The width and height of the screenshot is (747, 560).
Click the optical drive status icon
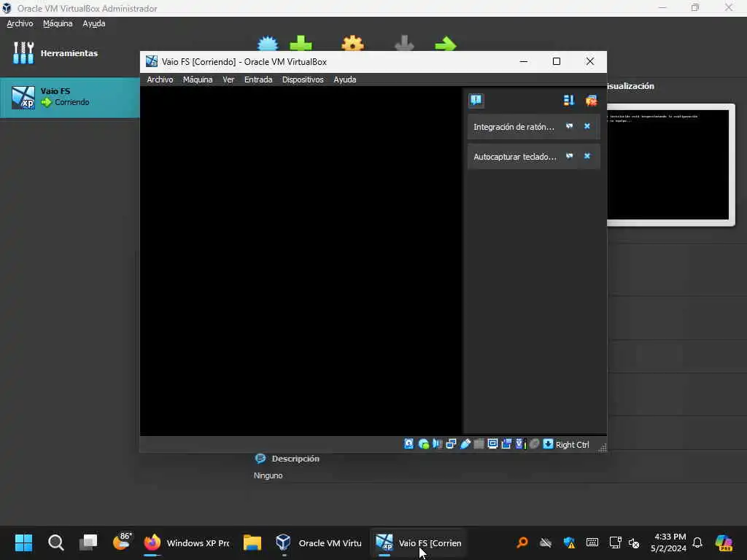[x=423, y=444]
